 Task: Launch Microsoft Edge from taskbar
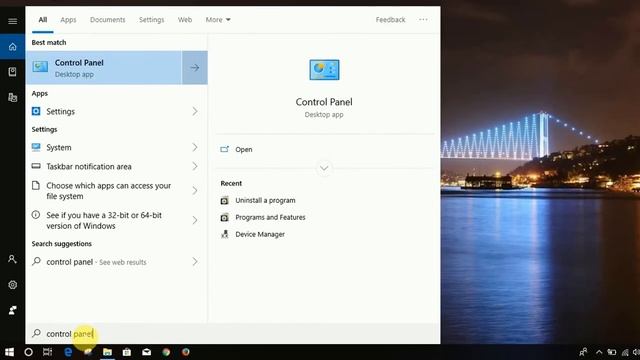(68, 352)
